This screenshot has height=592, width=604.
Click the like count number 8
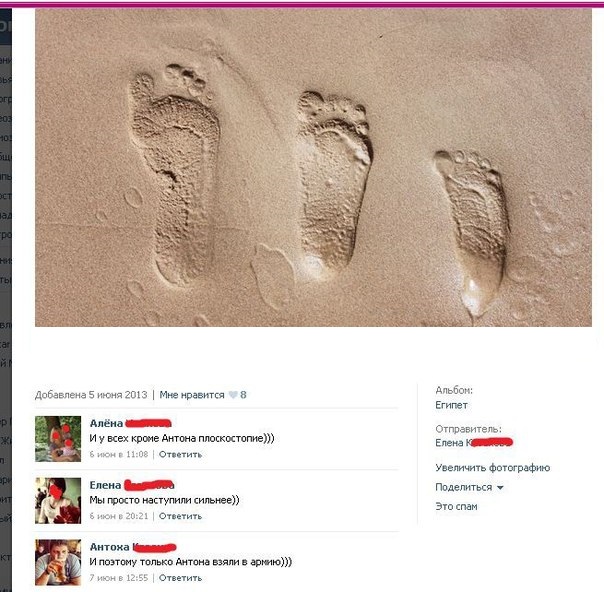pos(243,395)
